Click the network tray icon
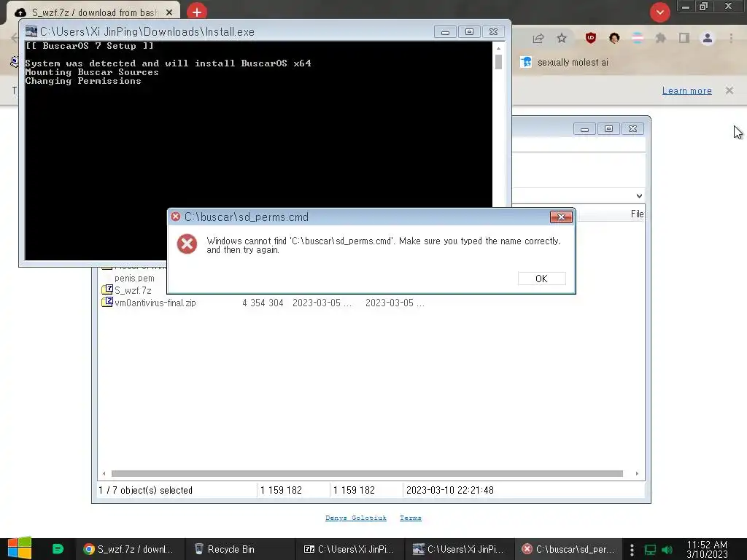The image size is (747, 560). click(650, 550)
